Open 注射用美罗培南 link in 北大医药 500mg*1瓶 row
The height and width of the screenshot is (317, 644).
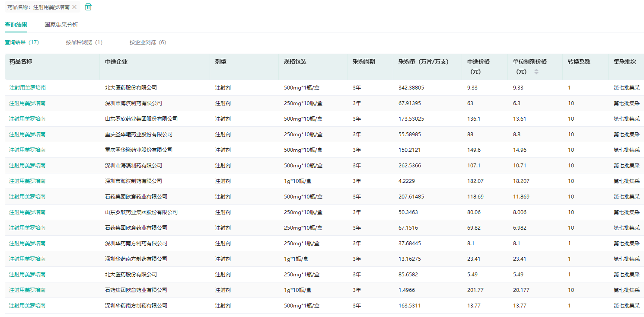click(x=28, y=87)
